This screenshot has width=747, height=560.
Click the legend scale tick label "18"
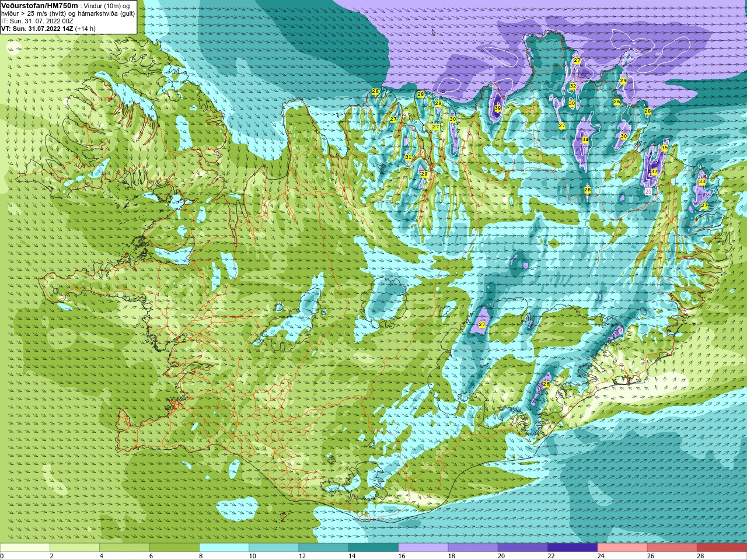click(x=451, y=556)
